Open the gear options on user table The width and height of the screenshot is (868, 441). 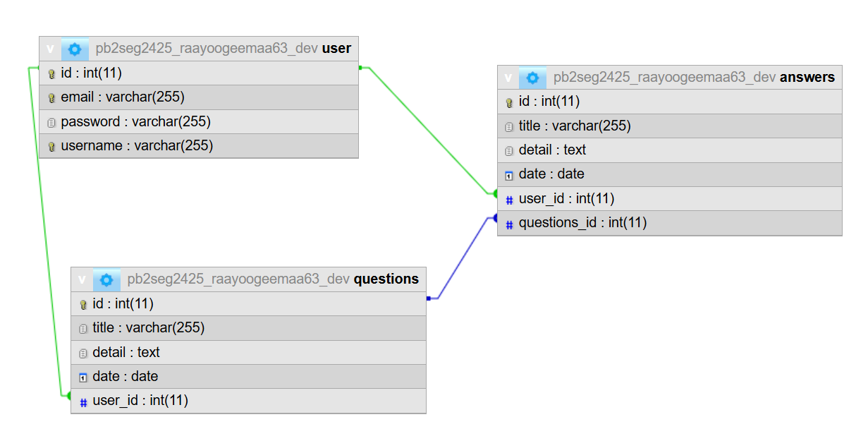click(75, 49)
